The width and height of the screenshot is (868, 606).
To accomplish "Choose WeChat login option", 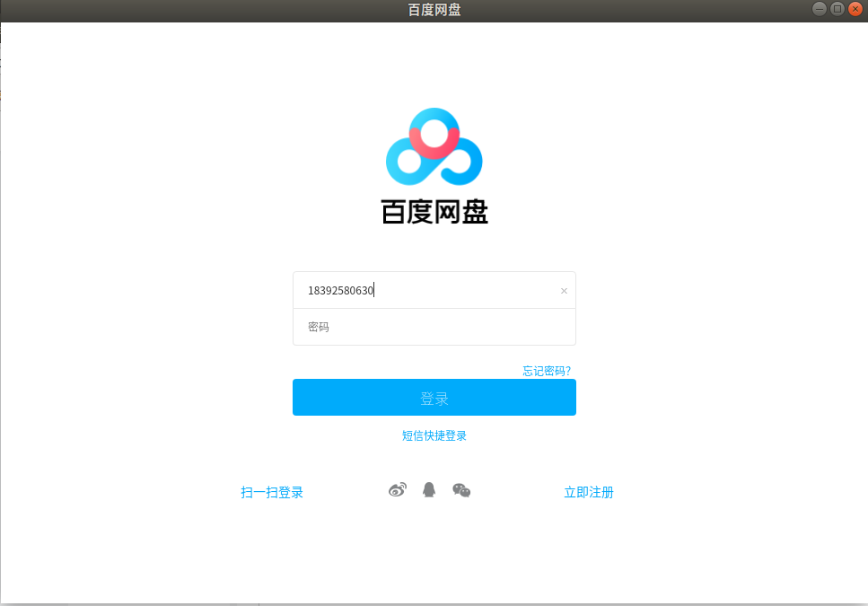I will (x=461, y=491).
